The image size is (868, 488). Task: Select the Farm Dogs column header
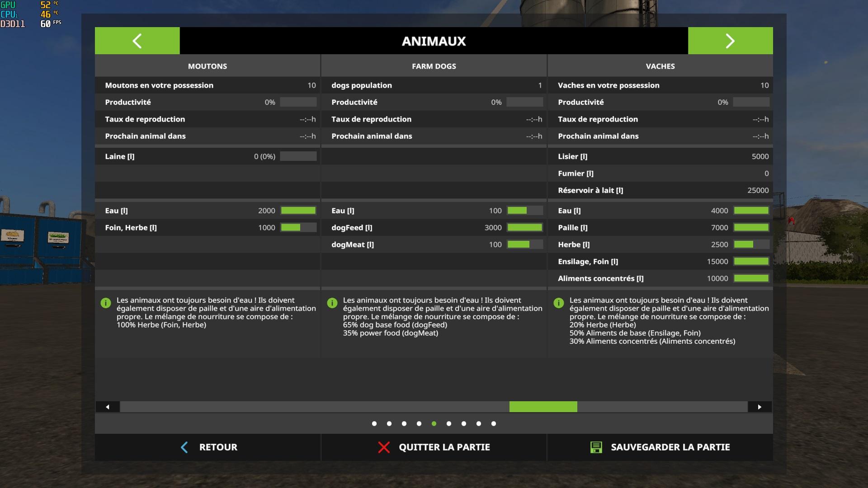(x=434, y=66)
